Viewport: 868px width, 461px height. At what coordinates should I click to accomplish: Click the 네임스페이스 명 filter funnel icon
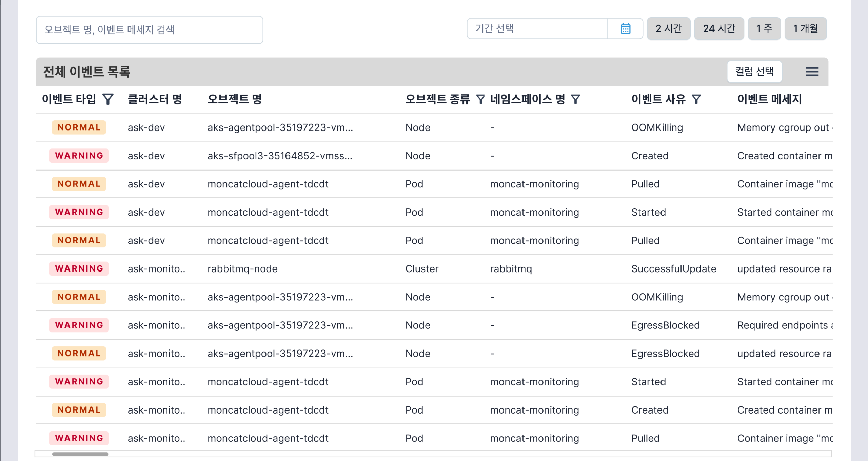(x=575, y=99)
